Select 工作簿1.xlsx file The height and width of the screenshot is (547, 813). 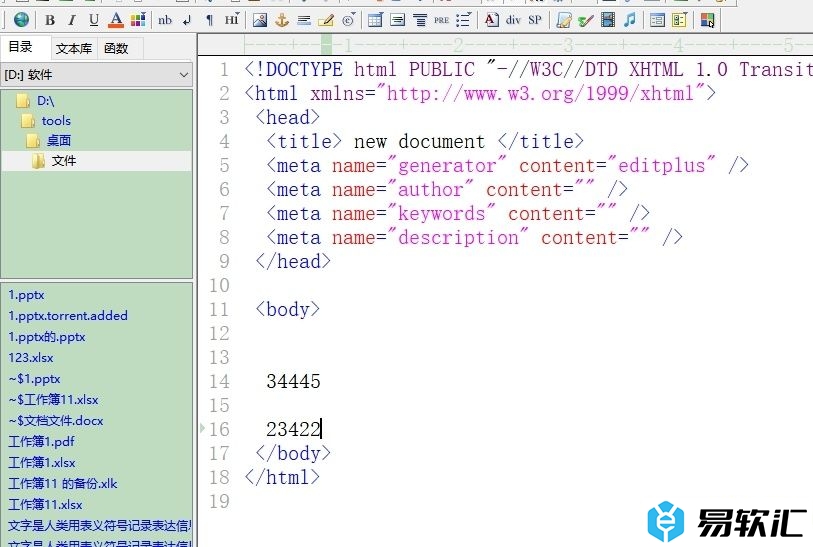point(42,462)
